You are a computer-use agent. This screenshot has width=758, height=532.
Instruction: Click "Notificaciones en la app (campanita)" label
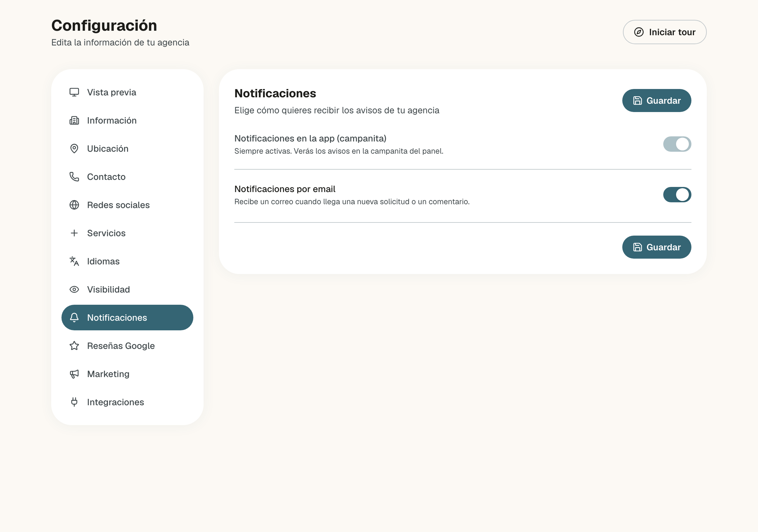(310, 138)
